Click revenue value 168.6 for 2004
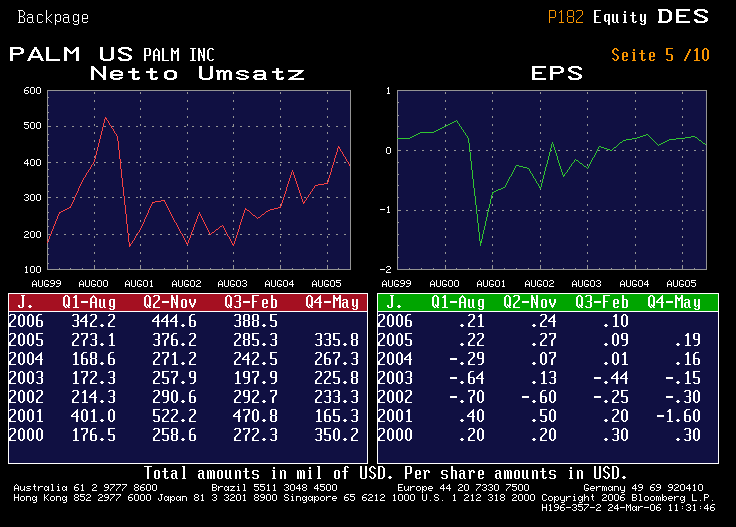Image resolution: width=736 pixels, height=527 pixels. 93,359
